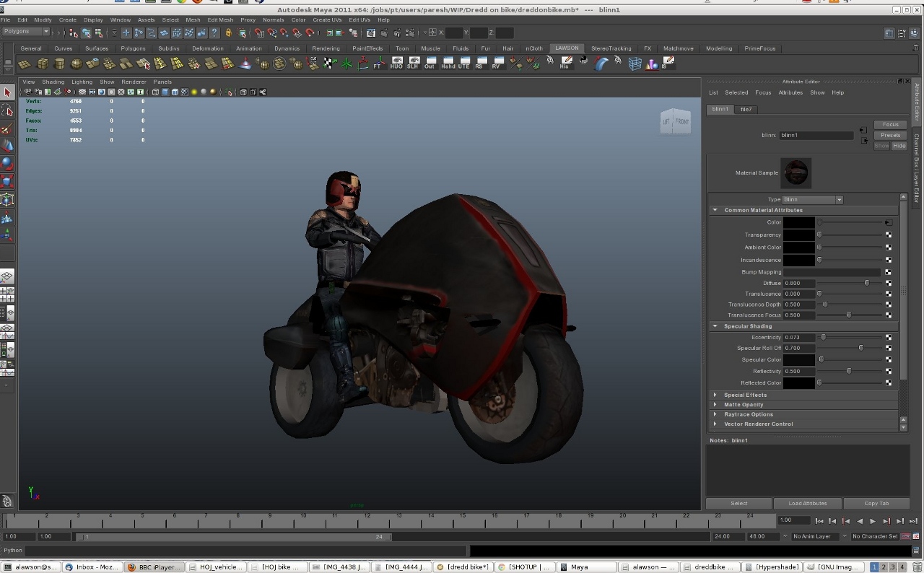The width and height of the screenshot is (924, 573).
Task: Toggle snap to curve icon
Action: (x=272, y=32)
